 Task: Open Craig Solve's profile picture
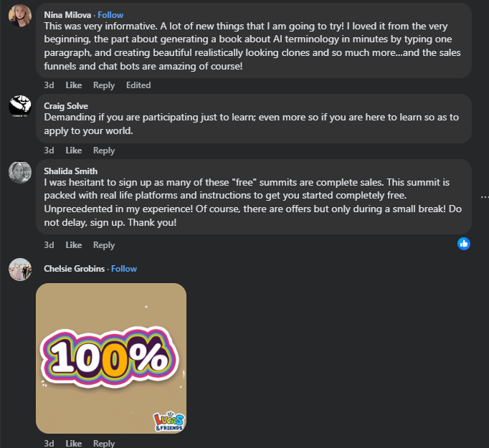click(x=19, y=106)
